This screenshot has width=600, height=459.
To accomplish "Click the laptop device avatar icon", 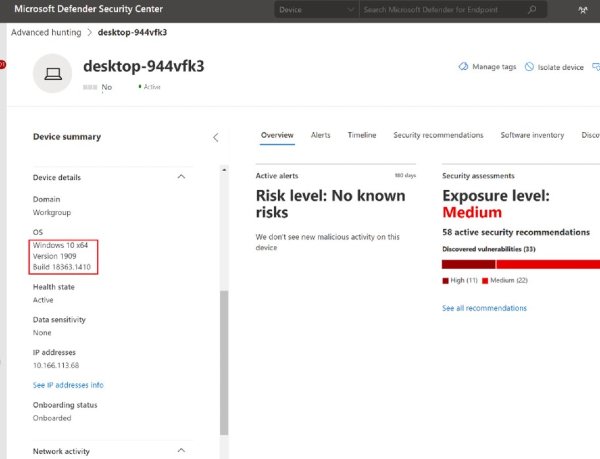I will (53, 73).
